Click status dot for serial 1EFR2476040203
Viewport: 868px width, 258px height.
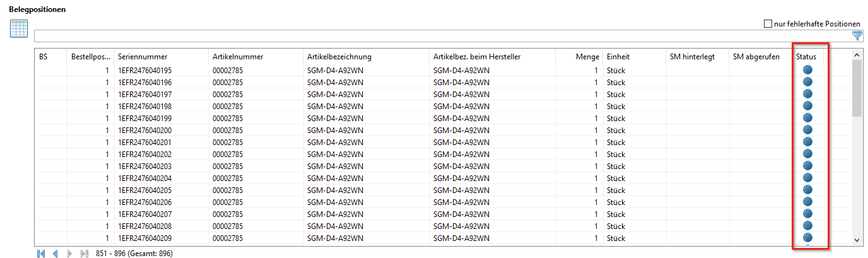click(807, 166)
